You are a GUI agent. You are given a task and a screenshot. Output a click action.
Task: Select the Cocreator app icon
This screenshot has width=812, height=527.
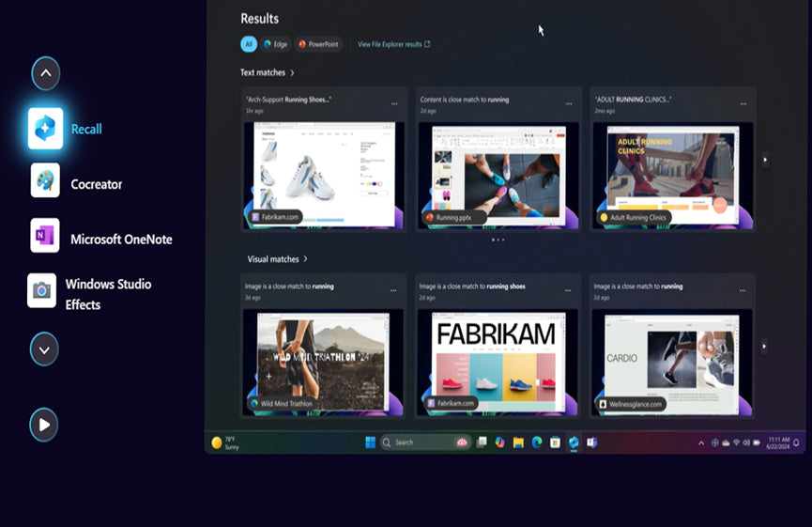pos(45,180)
